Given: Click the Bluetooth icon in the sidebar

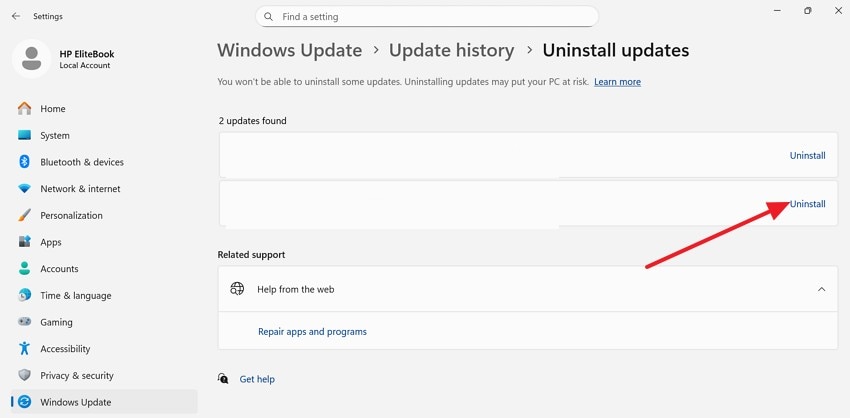Looking at the screenshot, I should click(24, 162).
